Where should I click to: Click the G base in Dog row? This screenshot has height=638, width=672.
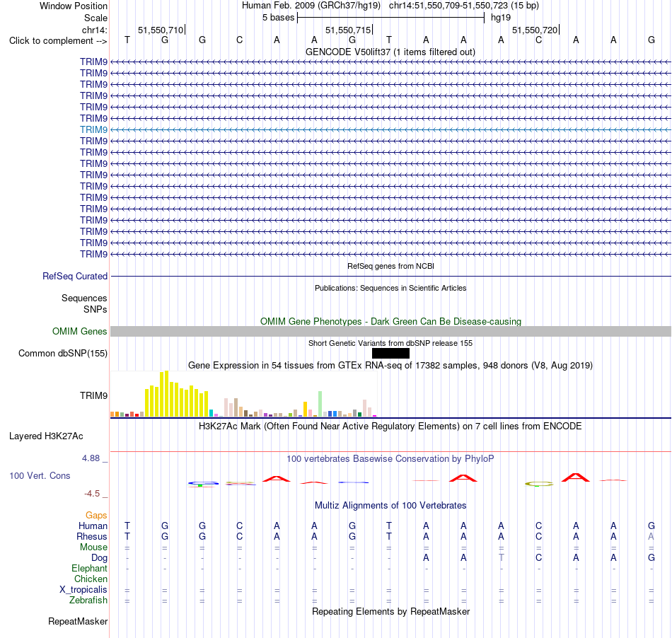[651, 558]
